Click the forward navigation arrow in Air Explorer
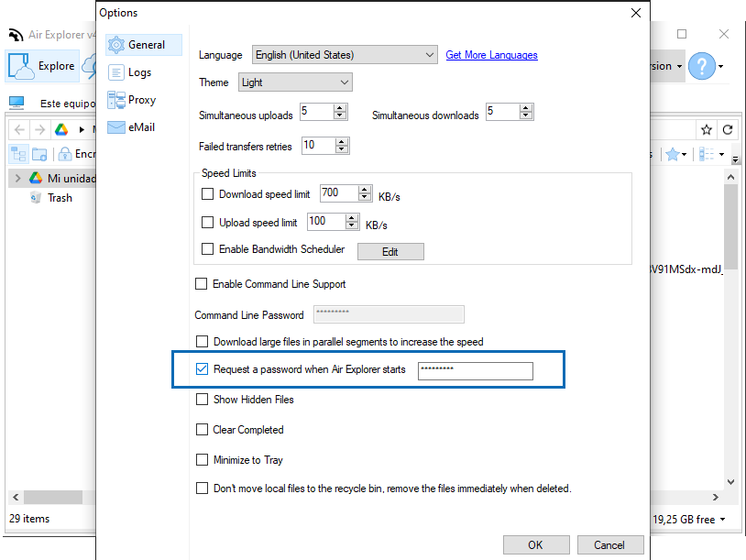Image resolution: width=746 pixels, height=560 pixels. [40, 129]
